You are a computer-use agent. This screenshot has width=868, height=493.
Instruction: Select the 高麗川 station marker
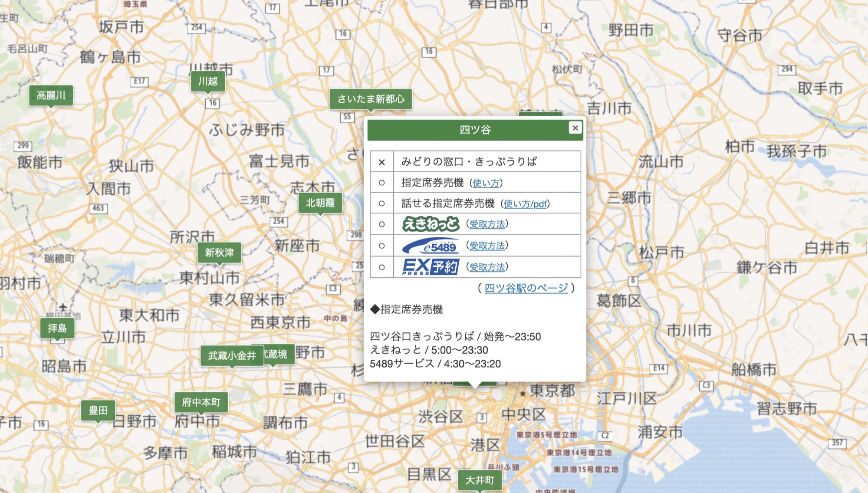[51, 95]
